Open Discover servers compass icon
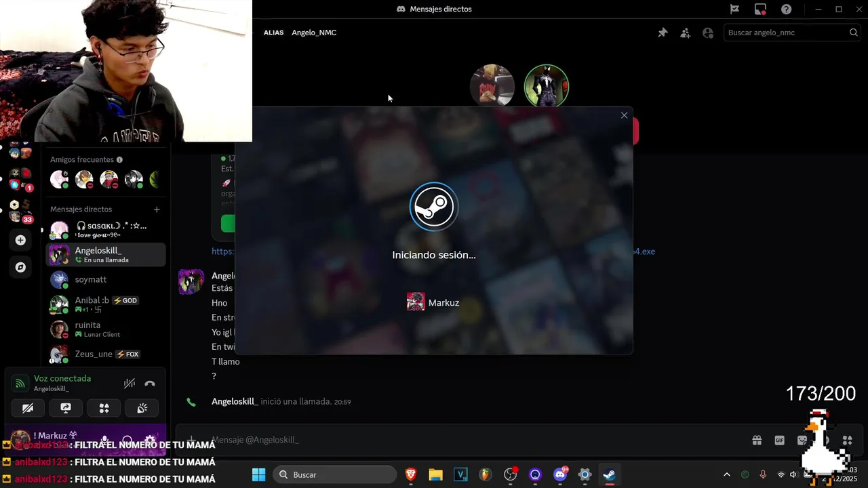Image resolution: width=868 pixels, height=488 pixels. click(20, 267)
